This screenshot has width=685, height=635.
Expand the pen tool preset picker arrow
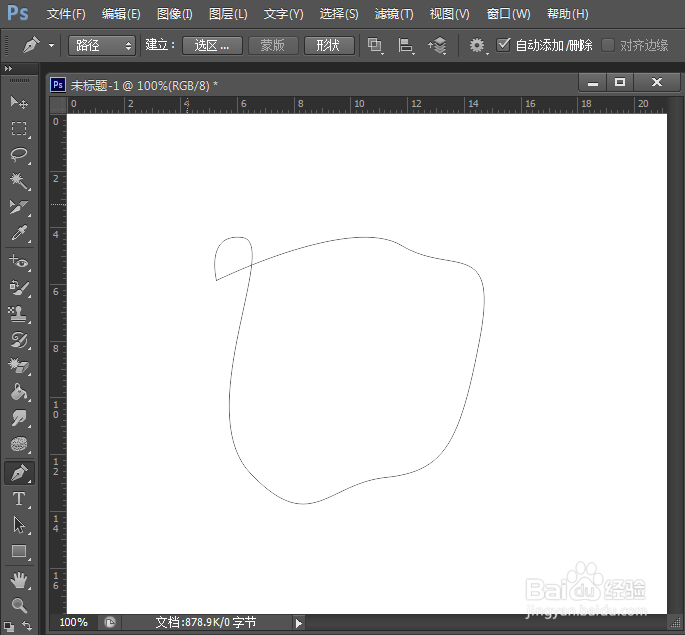coord(52,45)
